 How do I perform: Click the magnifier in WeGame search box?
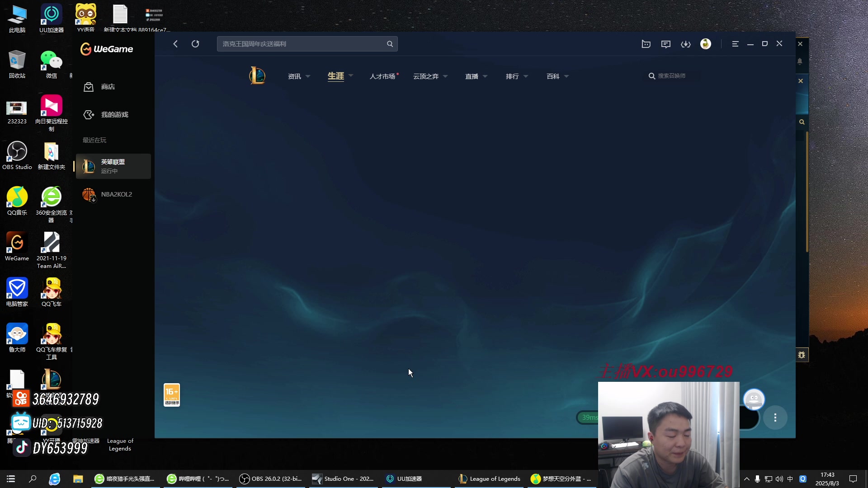point(390,44)
